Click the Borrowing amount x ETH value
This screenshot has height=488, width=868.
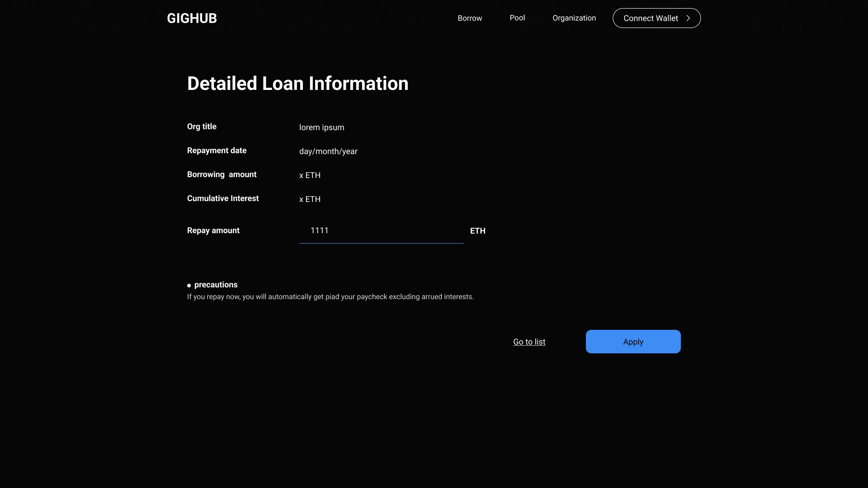pyautogui.click(x=310, y=175)
